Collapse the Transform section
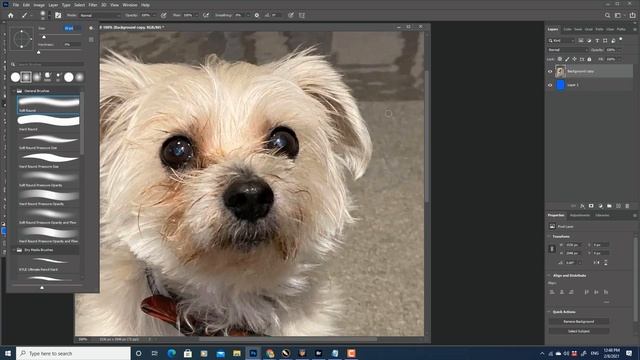This screenshot has height=360, width=640. click(549, 236)
